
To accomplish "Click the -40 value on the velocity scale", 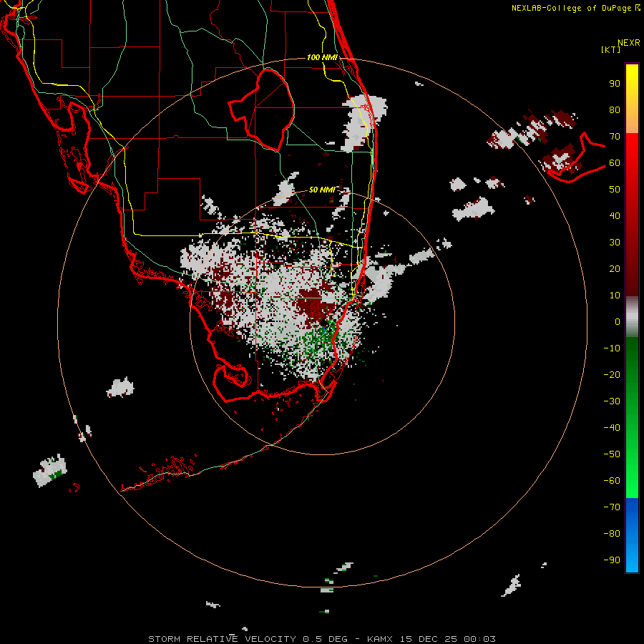I will click(612, 428).
